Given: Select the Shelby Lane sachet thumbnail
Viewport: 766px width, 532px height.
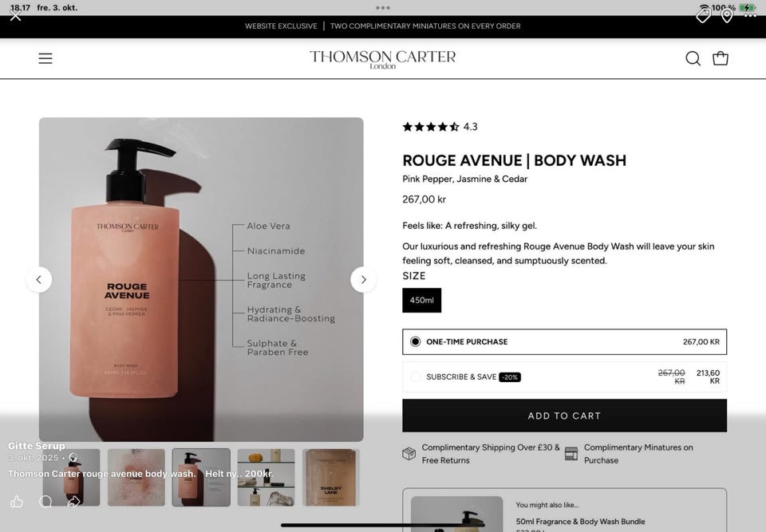Looking at the screenshot, I should (x=330, y=477).
